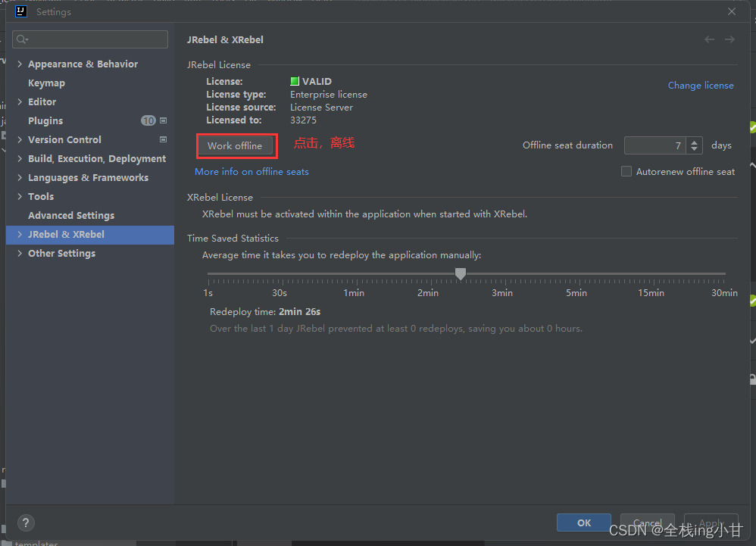Click the Enterprise license text
This screenshot has height=546, width=756.
pyautogui.click(x=328, y=95)
